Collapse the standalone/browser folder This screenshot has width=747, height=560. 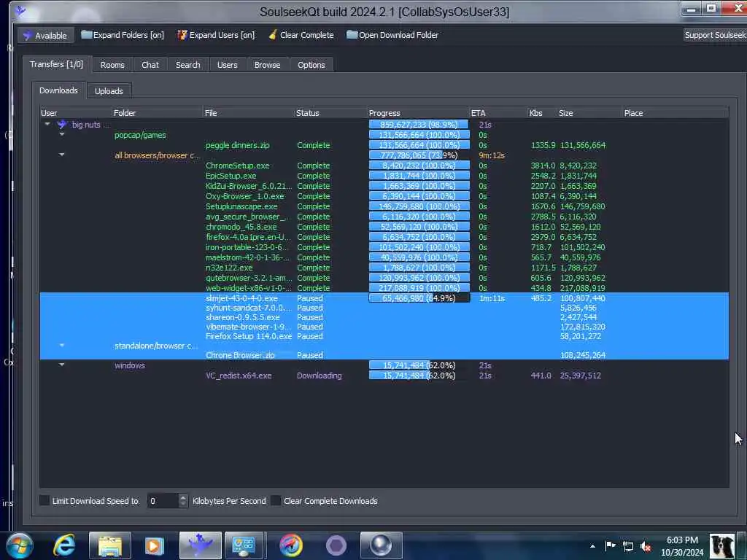[62, 345]
